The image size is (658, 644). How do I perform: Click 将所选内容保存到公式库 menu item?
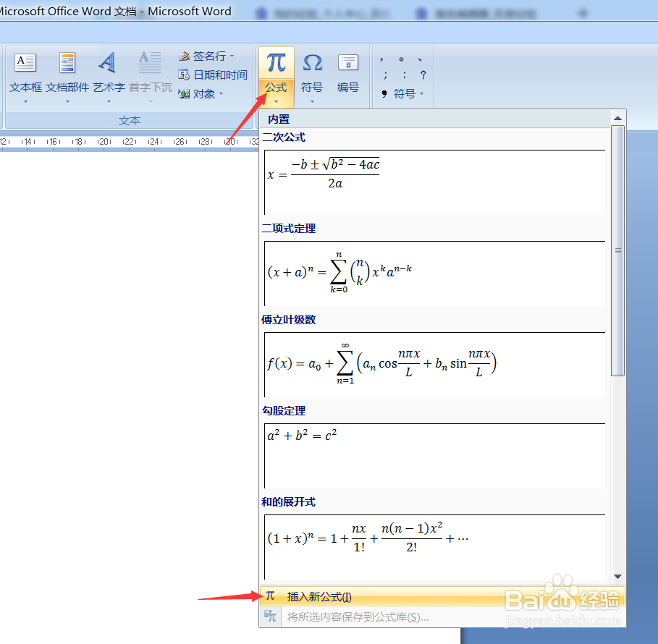[442, 617]
